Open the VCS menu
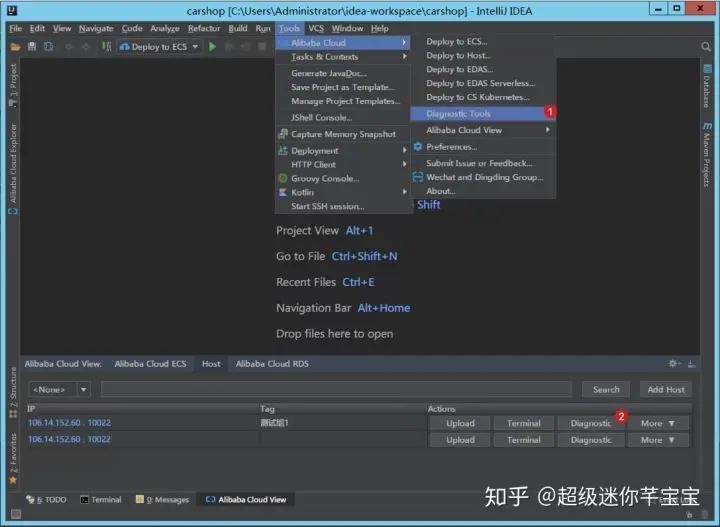The height and width of the screenshot is (527, 720). [x=316, y=28]
